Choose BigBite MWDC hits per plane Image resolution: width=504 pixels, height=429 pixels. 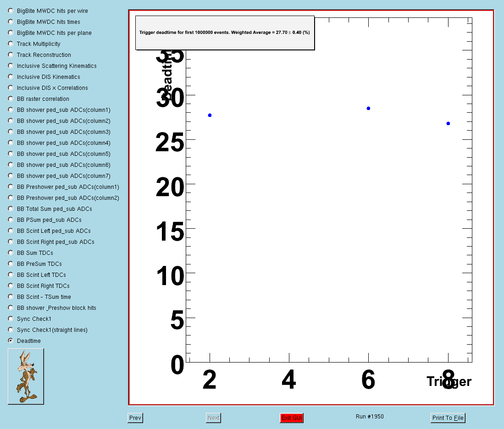tap(11, 33)
